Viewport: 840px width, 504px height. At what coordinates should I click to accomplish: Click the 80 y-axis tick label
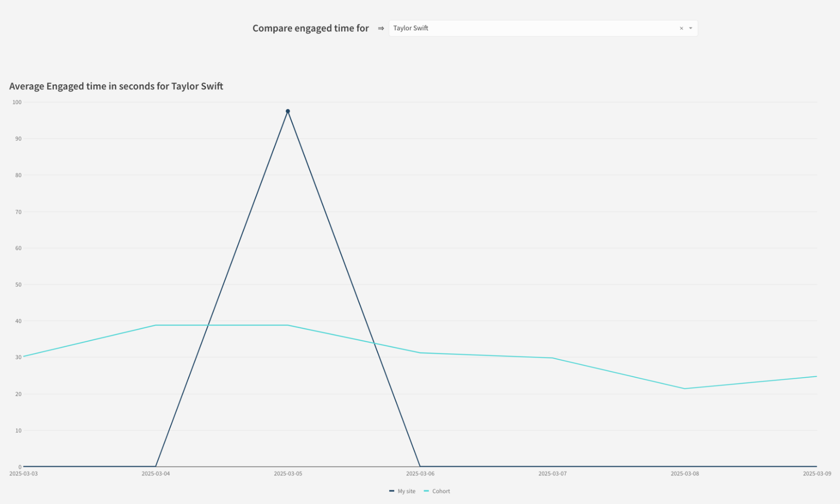[x=18, y=175]
